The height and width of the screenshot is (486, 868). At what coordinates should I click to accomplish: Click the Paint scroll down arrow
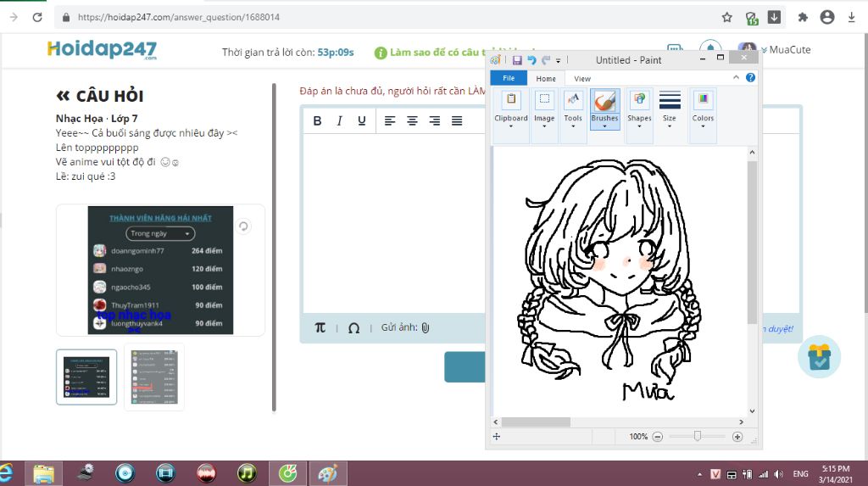752,411
